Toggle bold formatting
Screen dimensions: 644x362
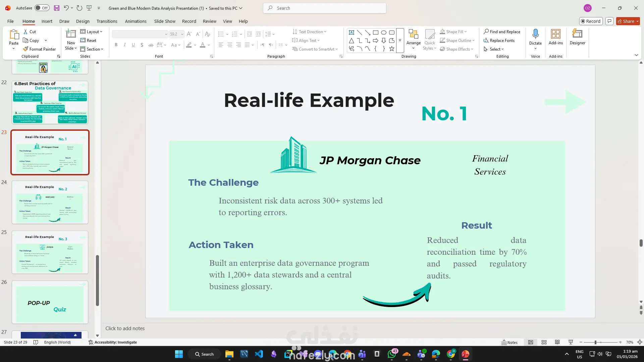116,45
